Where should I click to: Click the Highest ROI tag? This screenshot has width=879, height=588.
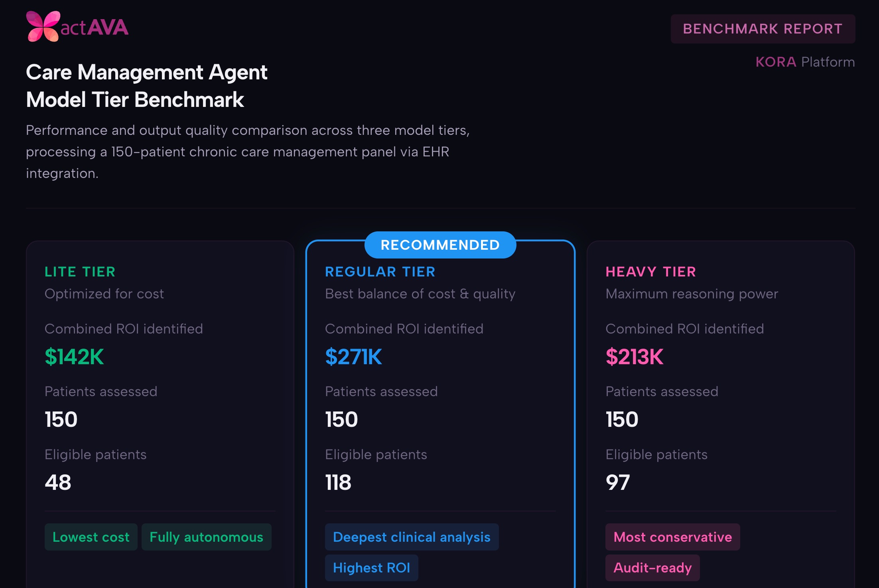click(371, 568)
